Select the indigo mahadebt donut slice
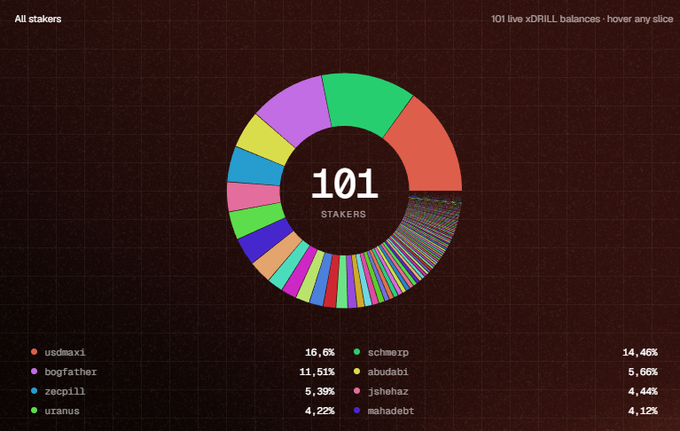Screen dimensions: 680x431 coord(266,239)
